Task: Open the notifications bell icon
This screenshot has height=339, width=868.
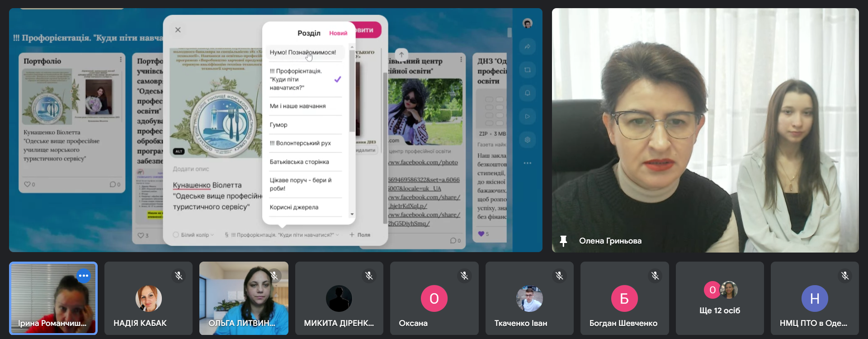Action: tap(527, 93)
